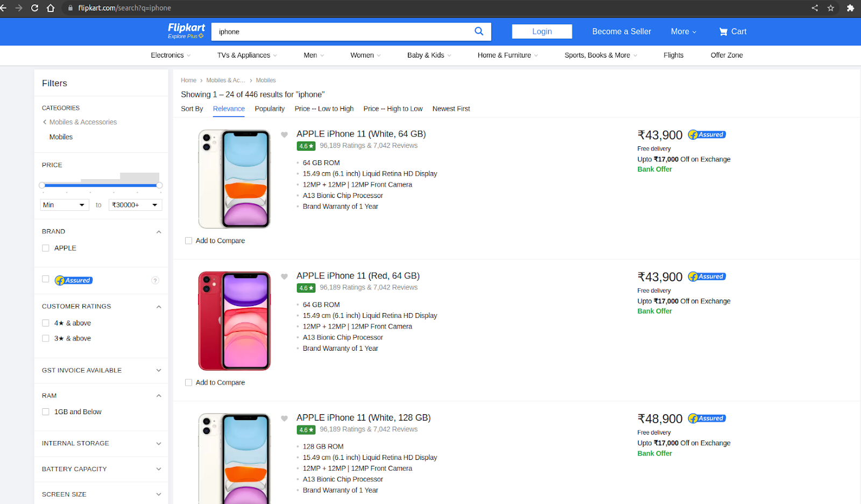Click the search magnifier icon

pyautogui.click(x=478, y=31)
